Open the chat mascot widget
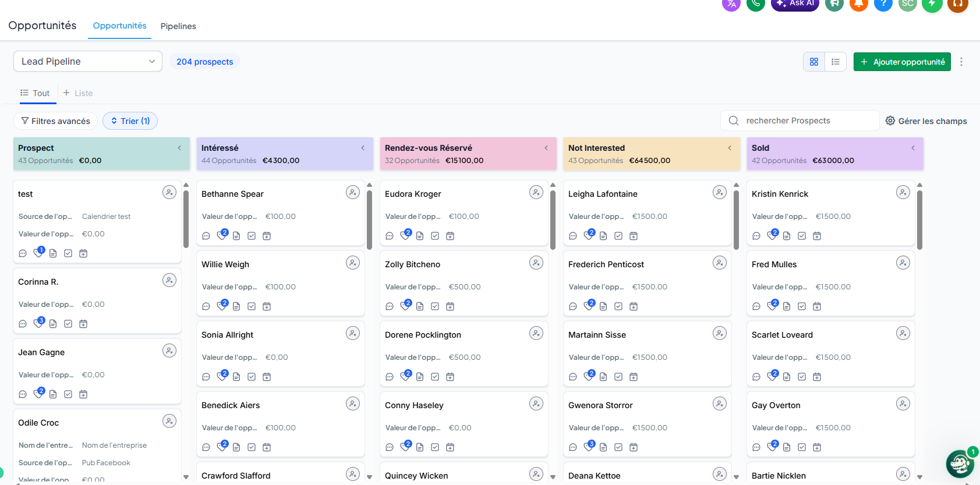 point(960,464)
